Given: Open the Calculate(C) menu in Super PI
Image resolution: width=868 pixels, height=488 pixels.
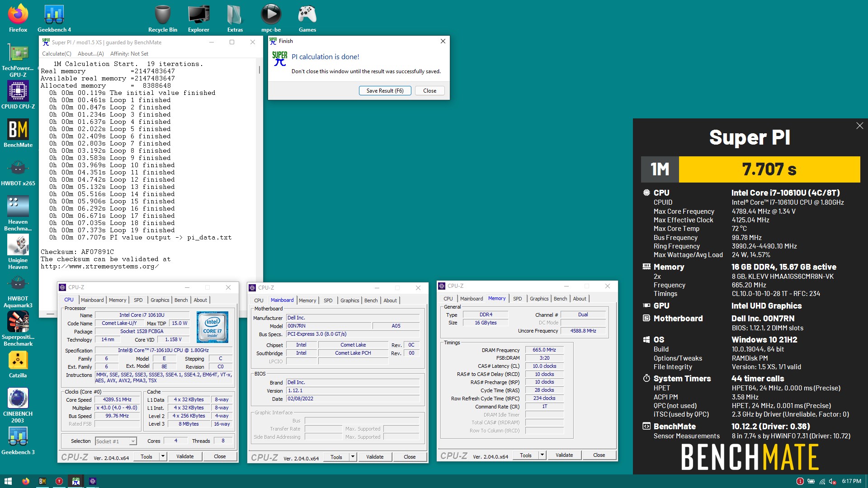Looking at the screenshot, I should tap(57, 53).
